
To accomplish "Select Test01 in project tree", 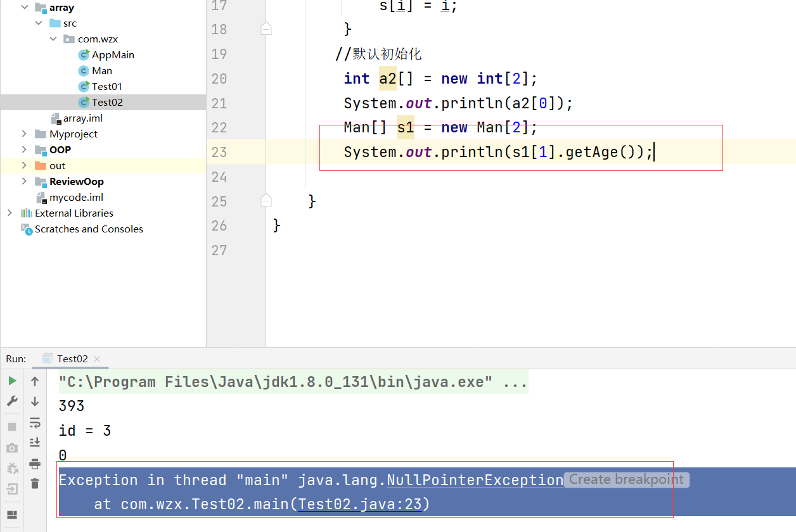I will (x=107, y=86).
